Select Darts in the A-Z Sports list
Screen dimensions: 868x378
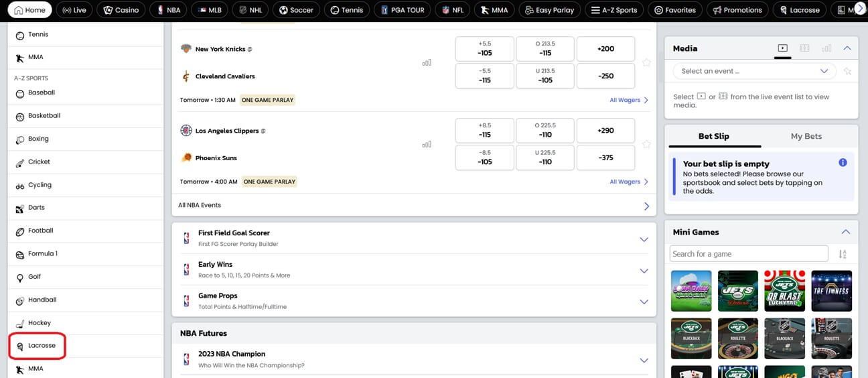tap(86, 208)
